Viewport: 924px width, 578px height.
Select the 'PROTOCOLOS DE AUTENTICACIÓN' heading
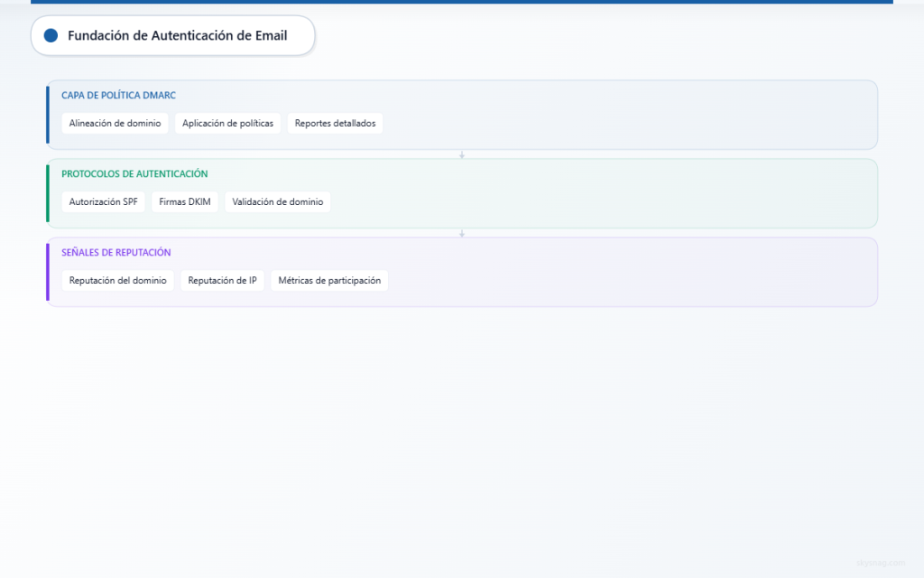pyautogui.click(x=134, y=173)
